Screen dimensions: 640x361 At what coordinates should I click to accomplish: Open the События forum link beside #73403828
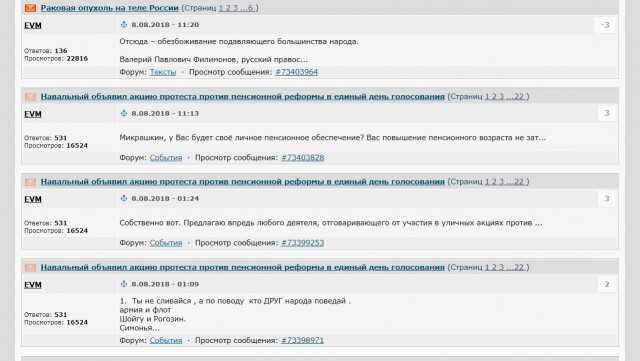coord(166,158)
